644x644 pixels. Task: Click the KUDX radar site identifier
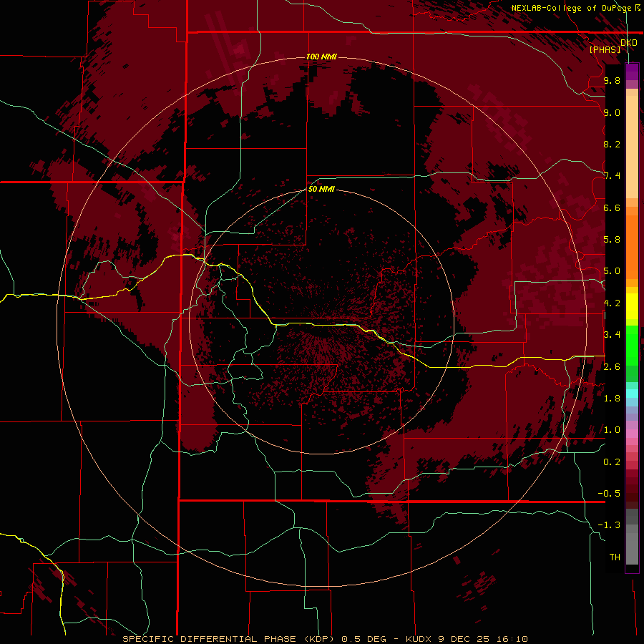[419, 639]
